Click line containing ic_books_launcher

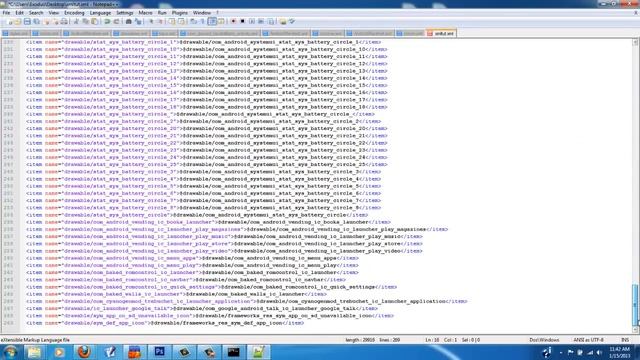pyautogui.click(x=208, y=222)
